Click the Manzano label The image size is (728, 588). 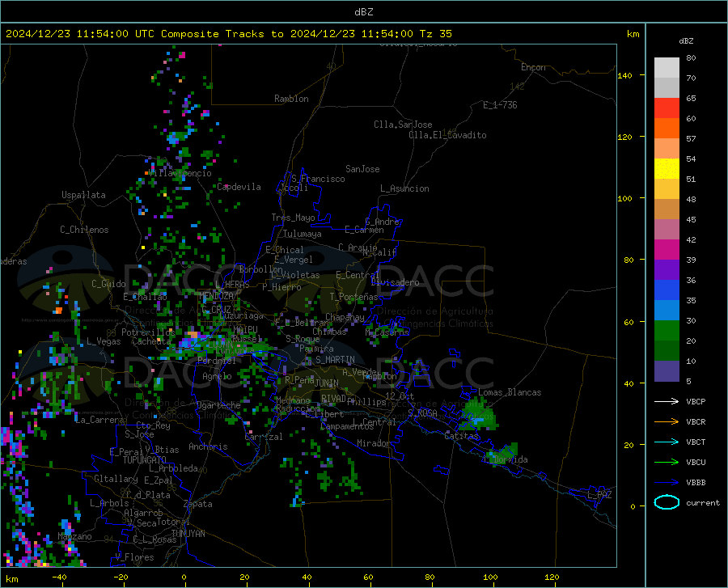click(74, 536)
